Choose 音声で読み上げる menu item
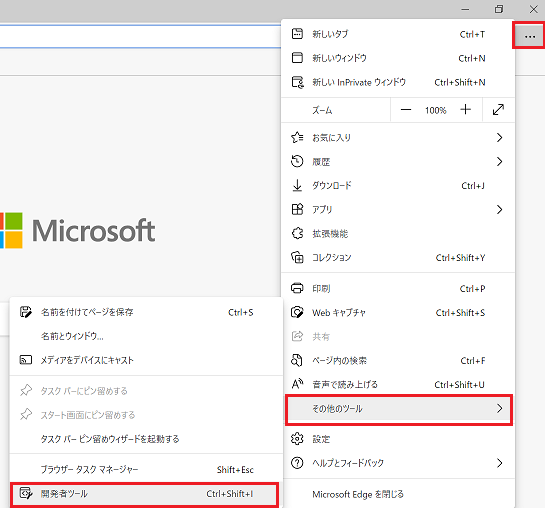The width and height of the screenshot is (545, 508). 398,384
